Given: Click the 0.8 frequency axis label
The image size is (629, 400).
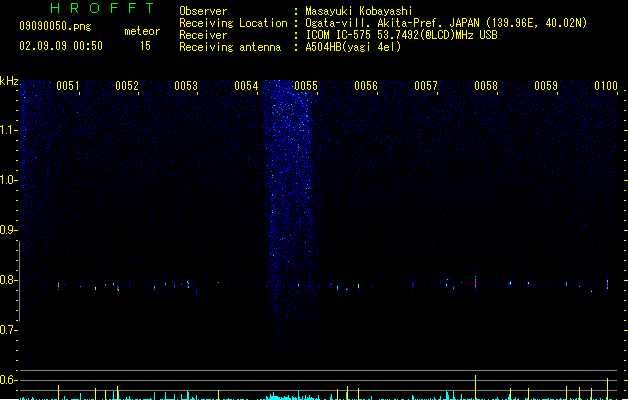Looking at the screenshot, I should click(x=8, y=280).
